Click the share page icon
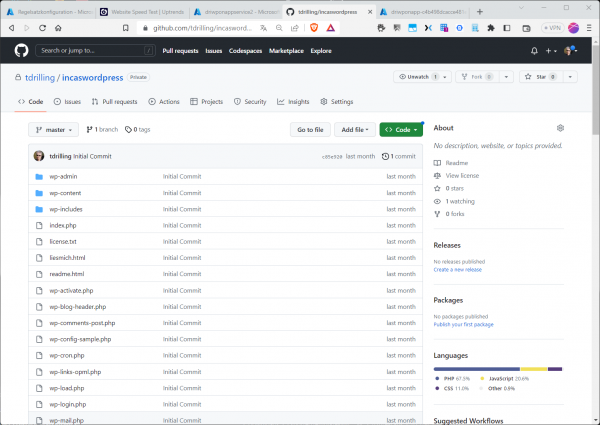The height and width of the screenshot is (425, 600). click(295, 28)
